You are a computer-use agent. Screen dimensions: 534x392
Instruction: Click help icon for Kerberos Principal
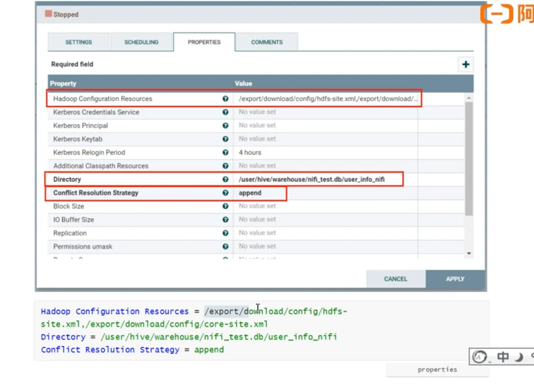click(225, 126)
